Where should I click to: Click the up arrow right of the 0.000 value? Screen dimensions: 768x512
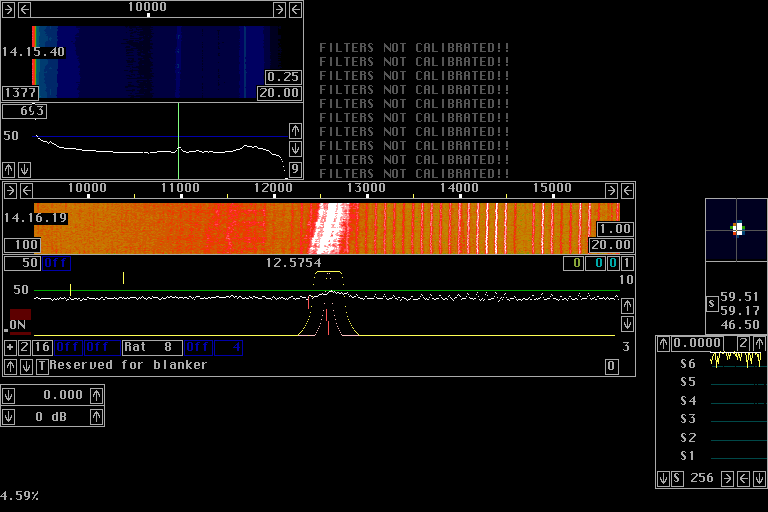[x=96, y=395]
